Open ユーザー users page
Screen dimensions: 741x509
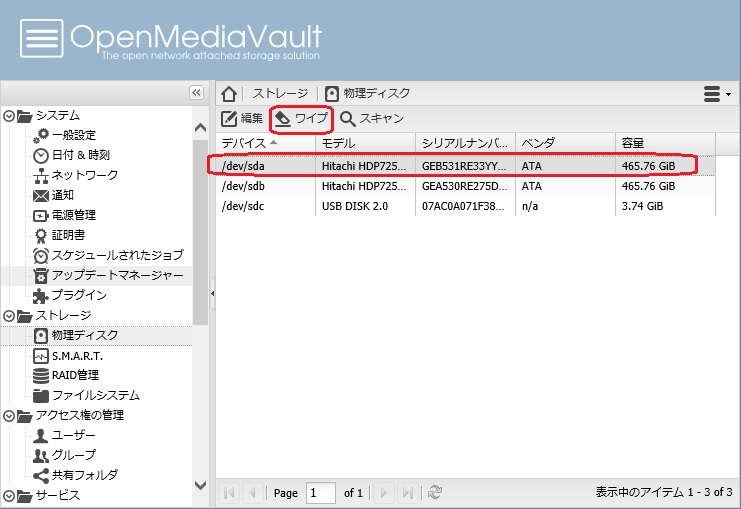(64, 435)
